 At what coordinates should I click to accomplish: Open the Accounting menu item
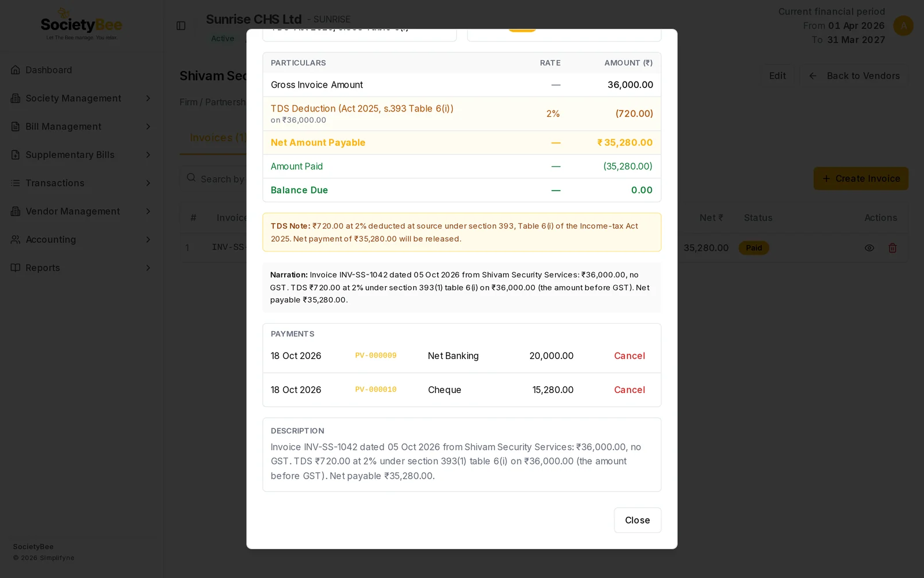[81, 239]
